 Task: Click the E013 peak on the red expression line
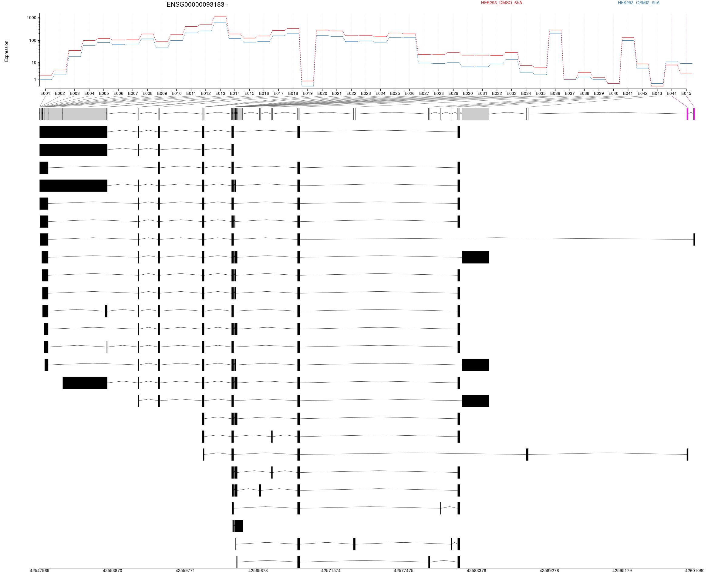point(220,16)
